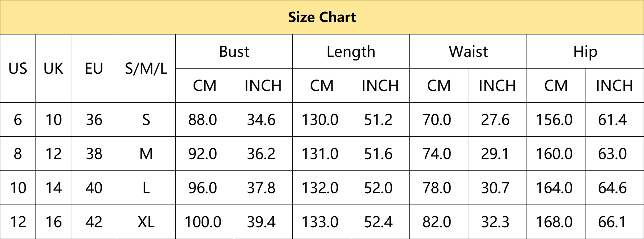Screen dimensions: 644x239
Task: Click the Hip column header
Action: point(585,52)
